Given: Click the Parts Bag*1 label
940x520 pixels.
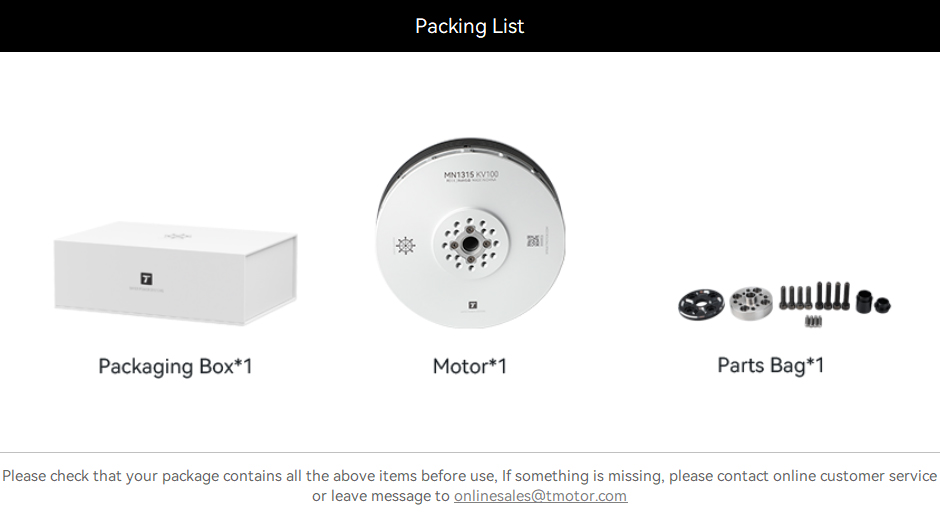Looking at the screenshot, I should (x=770, y=365).
